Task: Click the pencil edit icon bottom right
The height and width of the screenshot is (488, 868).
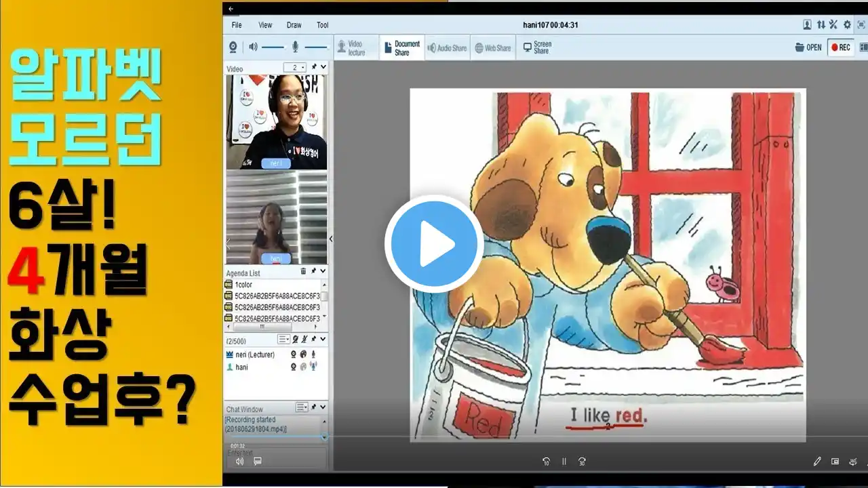Action: (817, 462)
